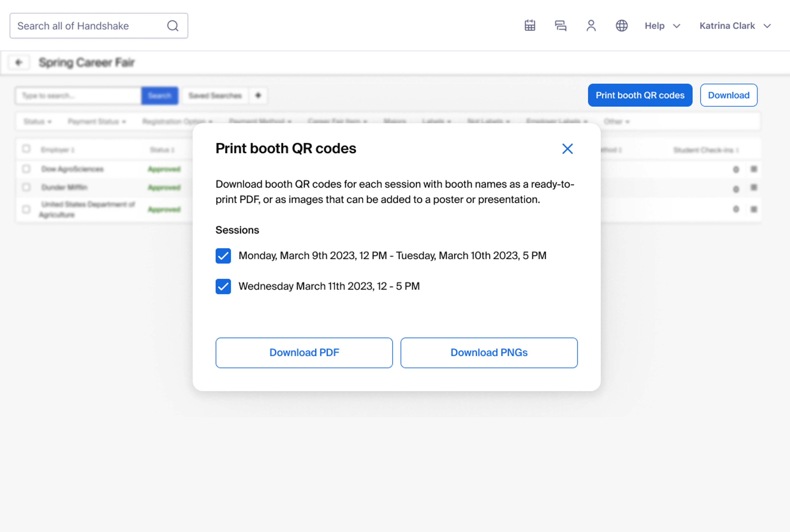Uncheck the Monday, March 9th session

pos(223,256)
